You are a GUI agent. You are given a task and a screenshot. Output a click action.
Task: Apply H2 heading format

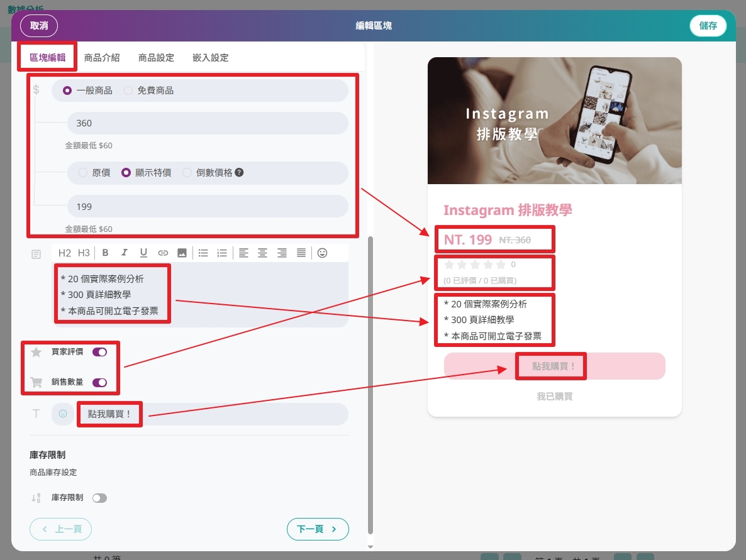(x=65, y=253)
